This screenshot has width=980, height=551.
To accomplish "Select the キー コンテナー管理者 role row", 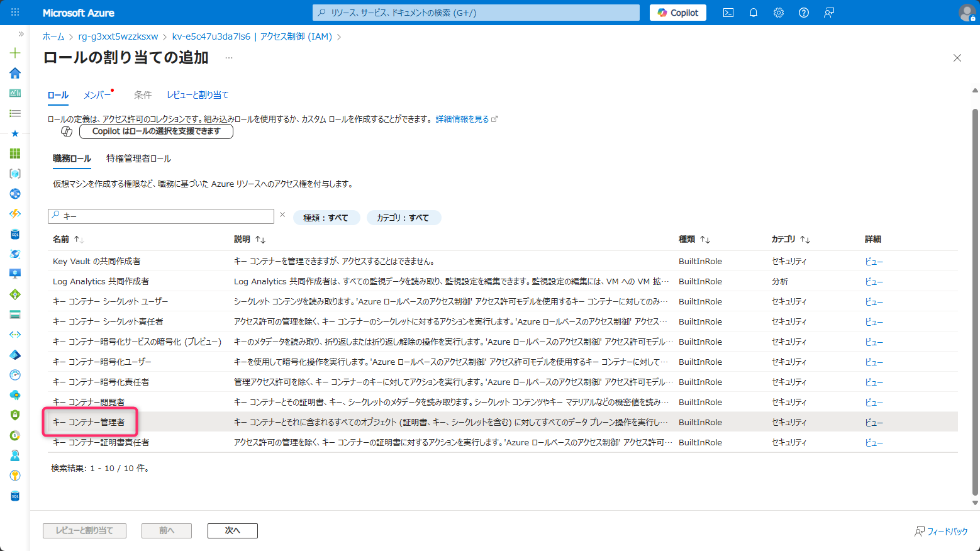I will [89, 422].
